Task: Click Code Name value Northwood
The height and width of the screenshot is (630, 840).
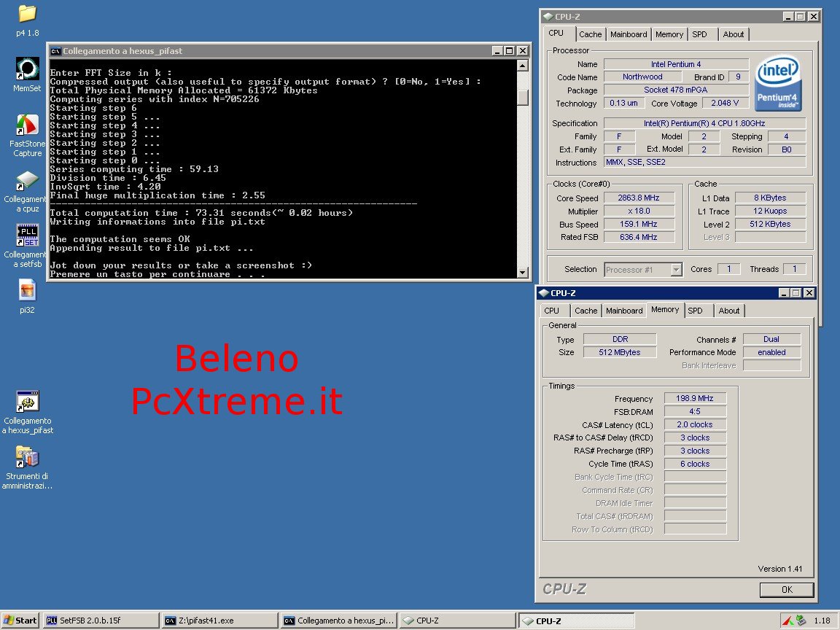Action: coord(642,77)
